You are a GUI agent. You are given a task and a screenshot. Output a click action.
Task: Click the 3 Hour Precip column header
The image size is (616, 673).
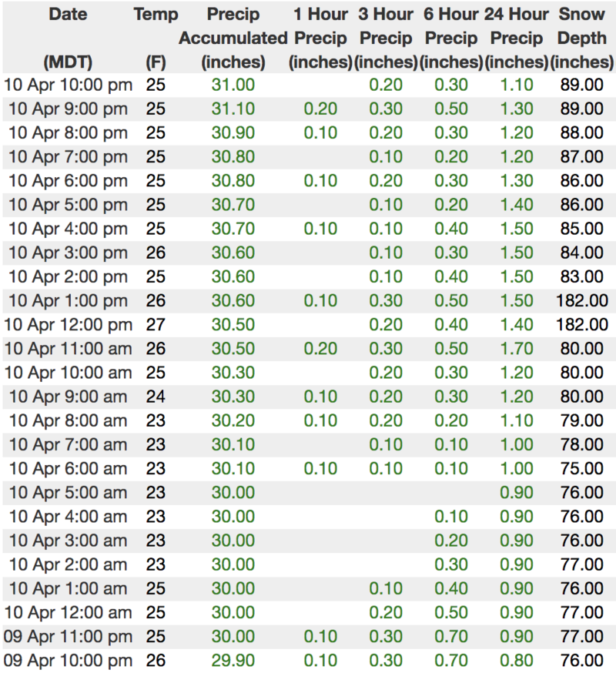pyautogui.click(x=386, y=38)
